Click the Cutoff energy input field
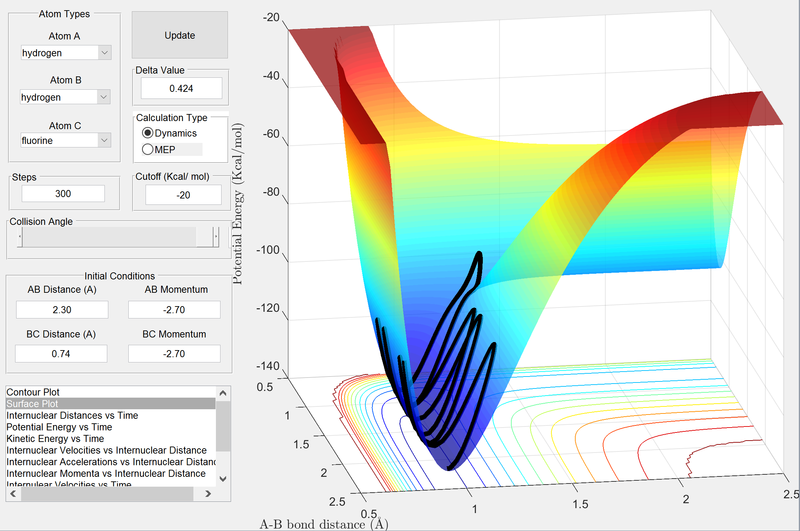 coord(183,195)
